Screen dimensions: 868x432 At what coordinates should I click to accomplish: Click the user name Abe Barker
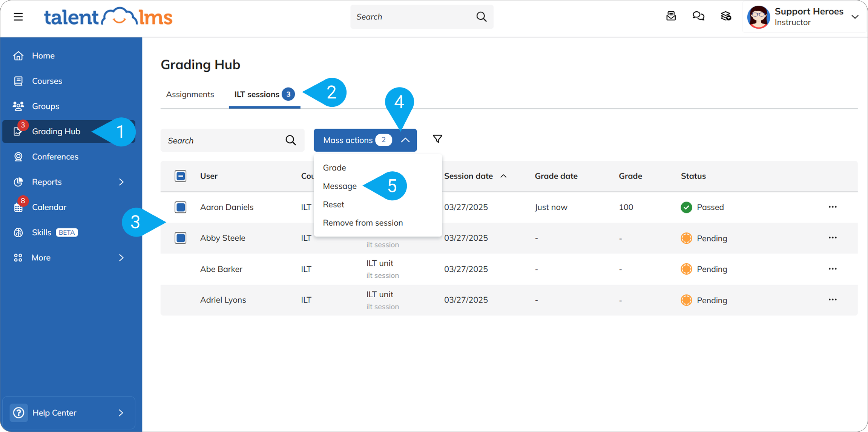click(221, 269)
